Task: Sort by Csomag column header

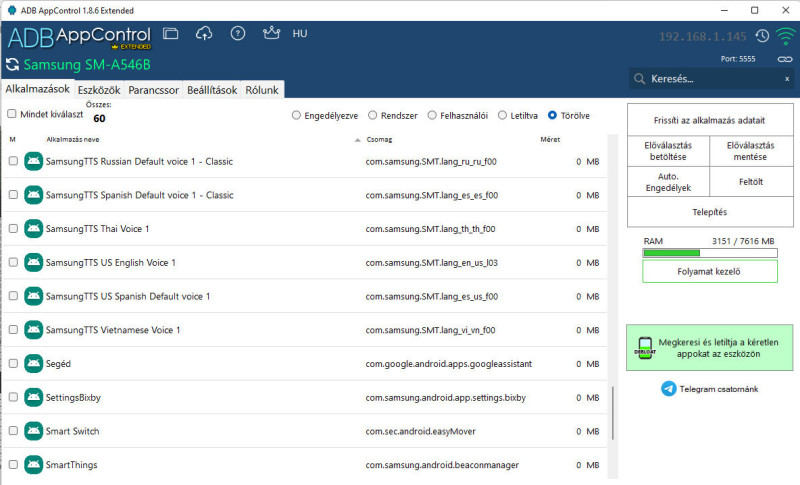Action: [379, 139]
